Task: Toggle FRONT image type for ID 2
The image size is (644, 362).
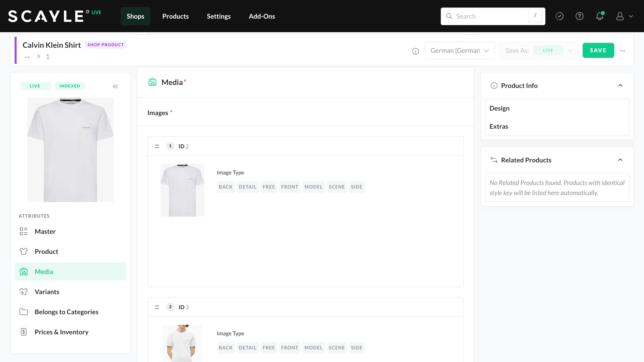Action: [x=290, y=187]
